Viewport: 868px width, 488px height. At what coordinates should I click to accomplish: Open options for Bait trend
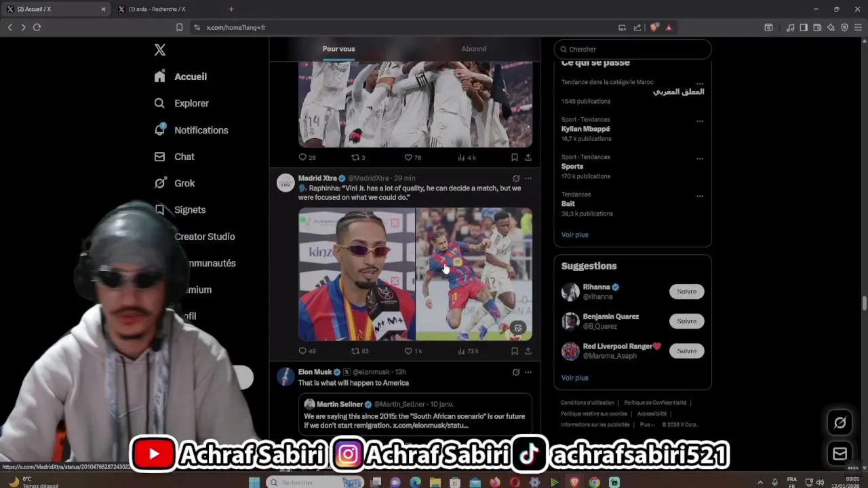coord(700,196)
